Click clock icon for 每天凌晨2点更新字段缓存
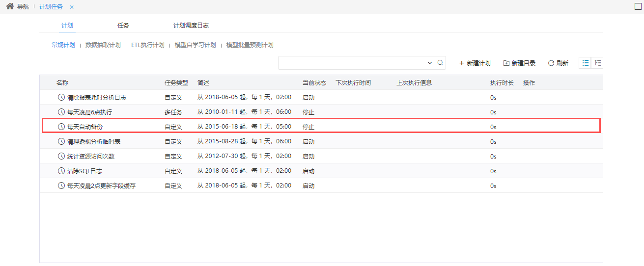This screenshot has width=644, height=266. tap(61, 186)
